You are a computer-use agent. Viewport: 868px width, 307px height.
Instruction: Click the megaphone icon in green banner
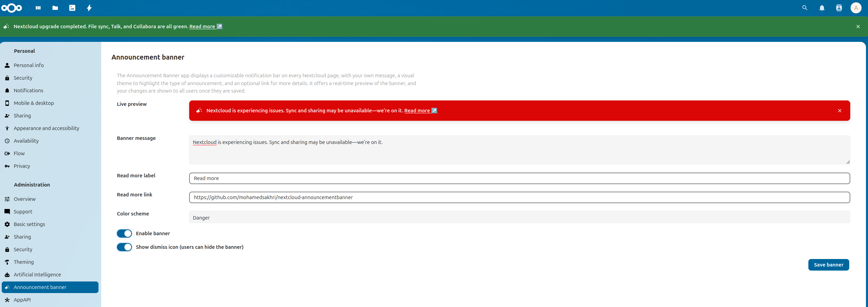coord(6,27)
